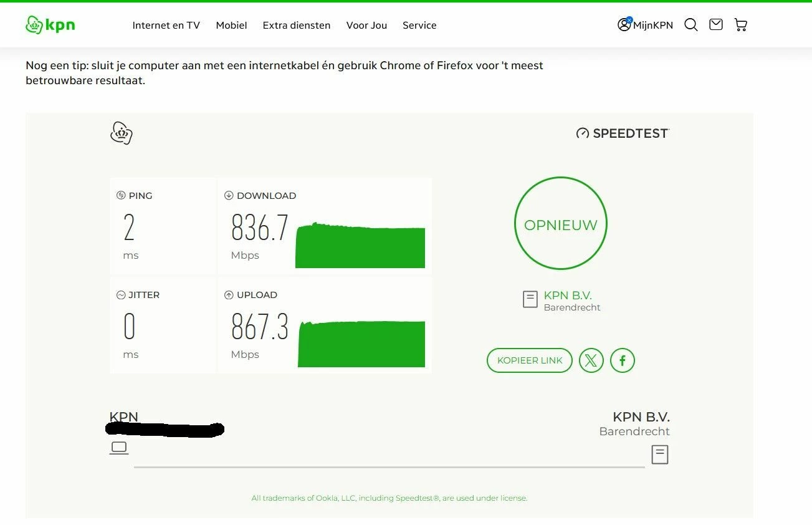Open the MijnKPN account icon
Viewport: 812px width, 525px height.
(x=624, y=24)
